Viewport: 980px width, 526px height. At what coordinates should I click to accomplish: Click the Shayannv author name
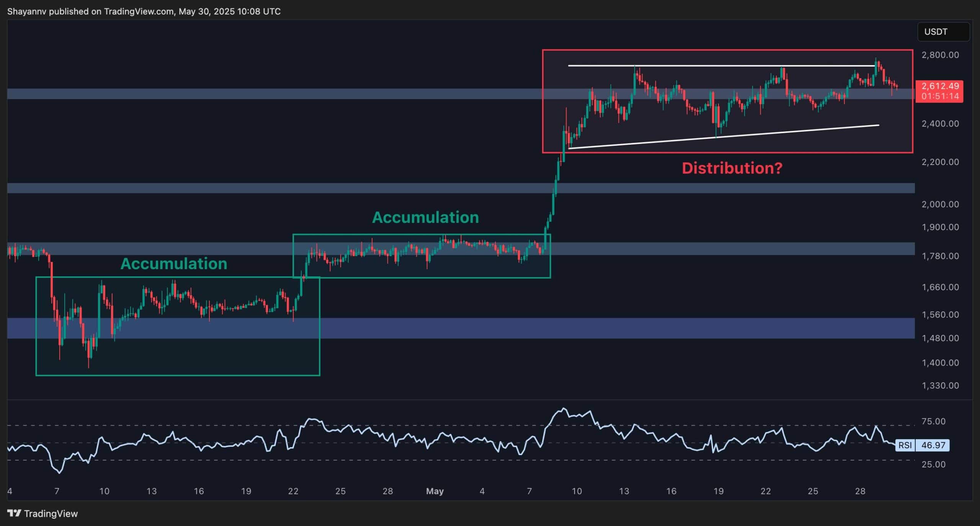(x=27, y=11)
